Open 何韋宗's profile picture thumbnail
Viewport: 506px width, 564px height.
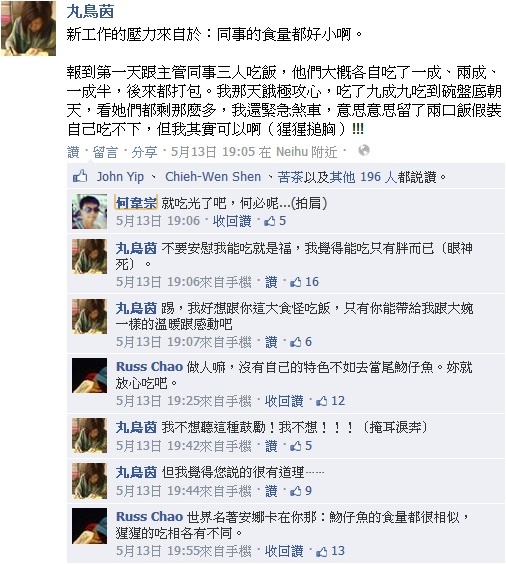(x=90, y=212)
